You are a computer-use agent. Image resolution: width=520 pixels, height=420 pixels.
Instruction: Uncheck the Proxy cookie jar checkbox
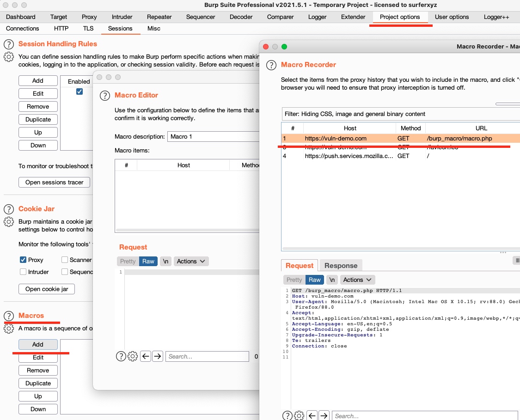tap(23, 260)
